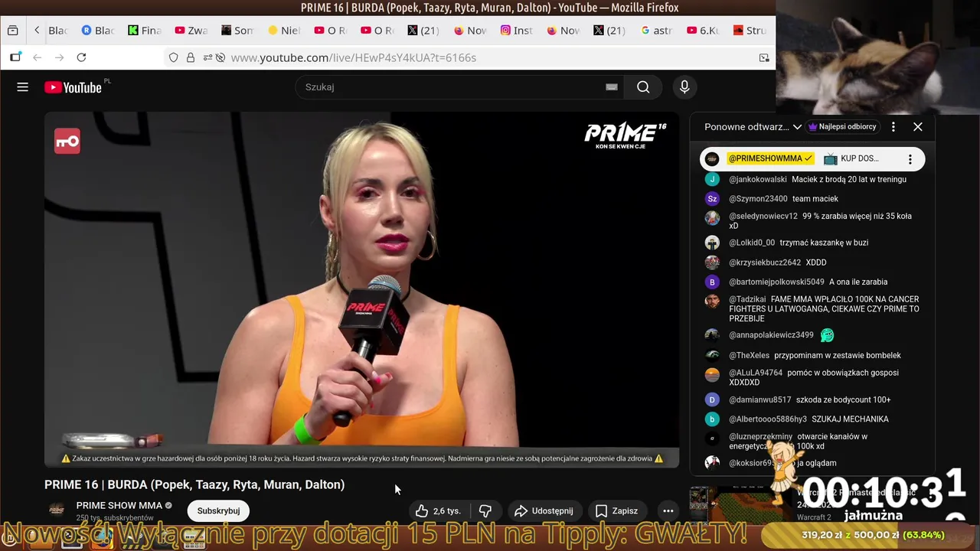Open the on-screen keyboard in the search box
The image size is (980, 551).
611,87
